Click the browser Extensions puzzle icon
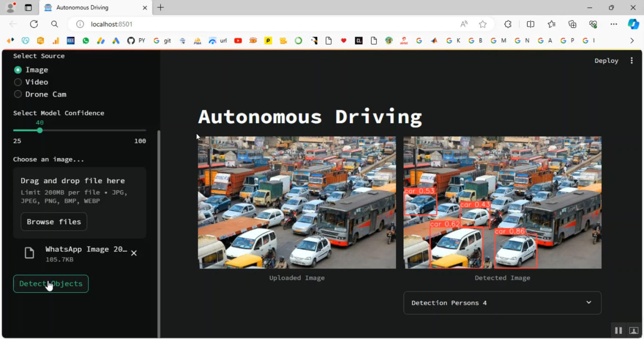Image resolution: width=644 pixels, height=339 pixels. coord(508,24)
